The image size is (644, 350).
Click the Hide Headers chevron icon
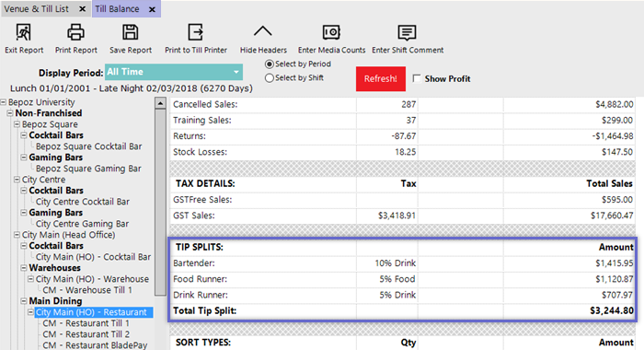(263, 31)
